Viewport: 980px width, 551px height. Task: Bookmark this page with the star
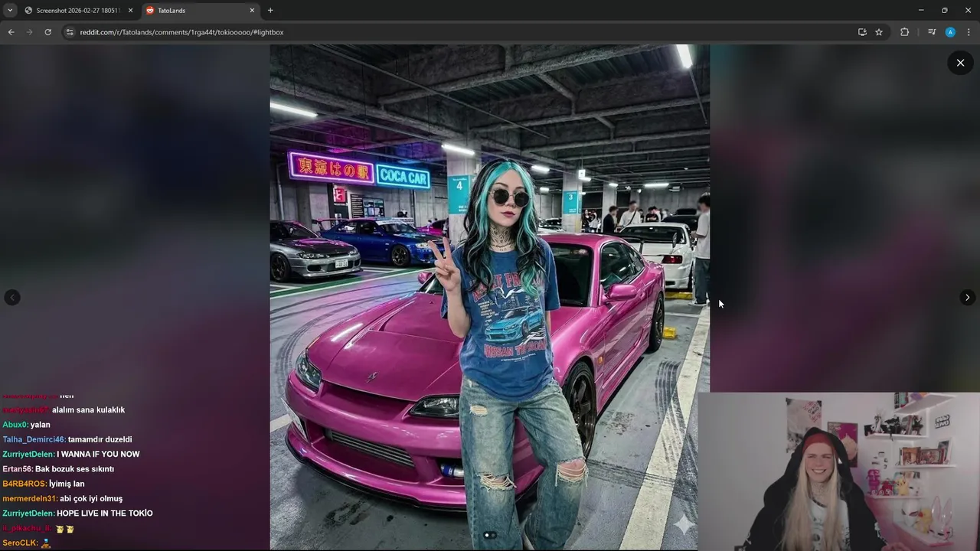click(x=879, y=32)
